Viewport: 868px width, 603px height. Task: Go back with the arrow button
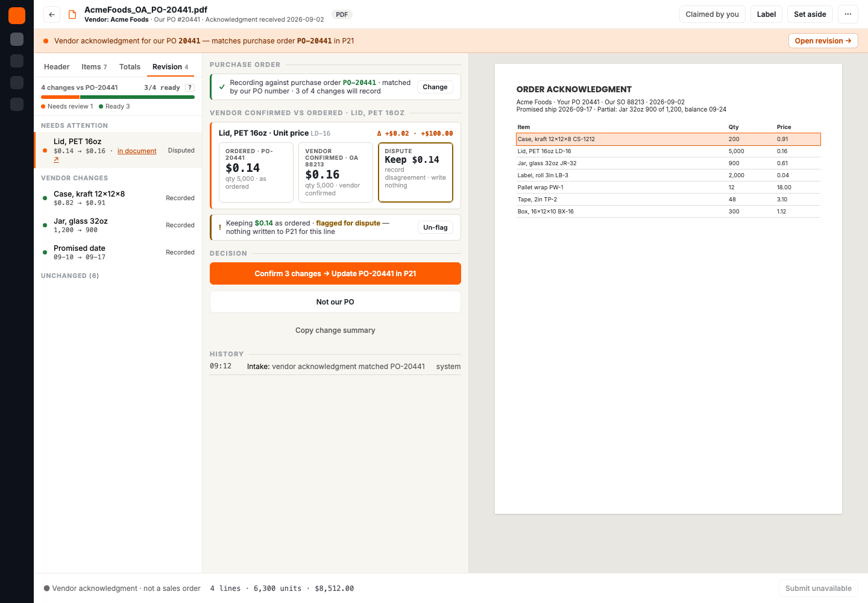52,14
